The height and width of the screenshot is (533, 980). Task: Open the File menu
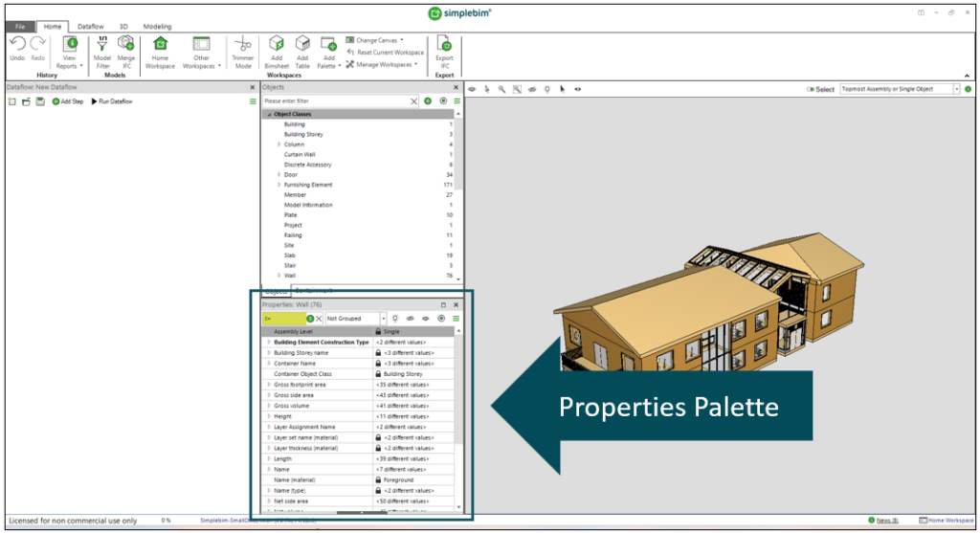tap(20, 26)
